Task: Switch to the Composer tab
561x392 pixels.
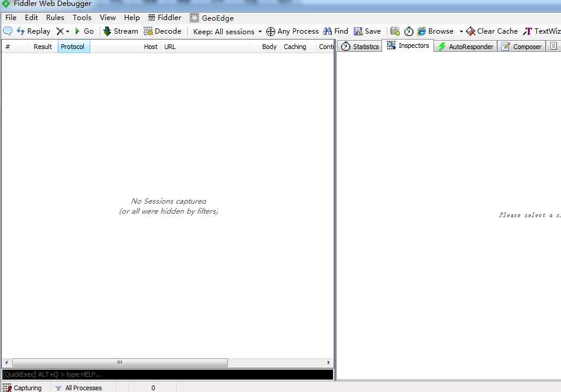Action: coord(521,47)
